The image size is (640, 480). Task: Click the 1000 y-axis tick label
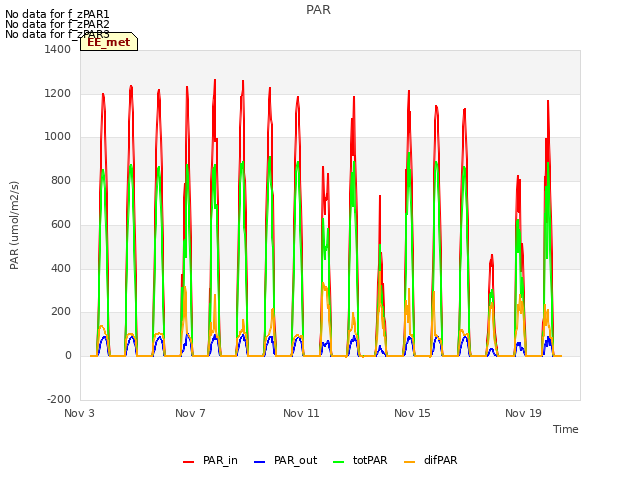[58, 137]
